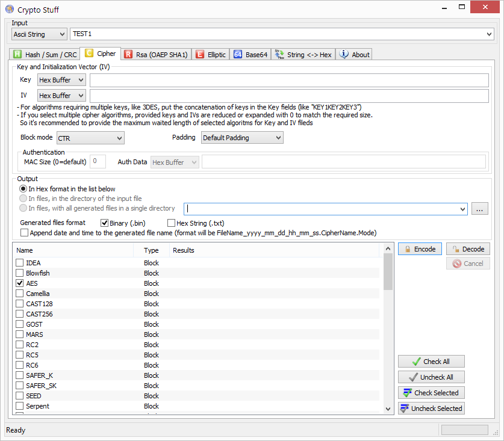This screenshot has height=441, width=504.
Task: Click the String to Hex arrows icon
Action: click(x=279, y=54)
